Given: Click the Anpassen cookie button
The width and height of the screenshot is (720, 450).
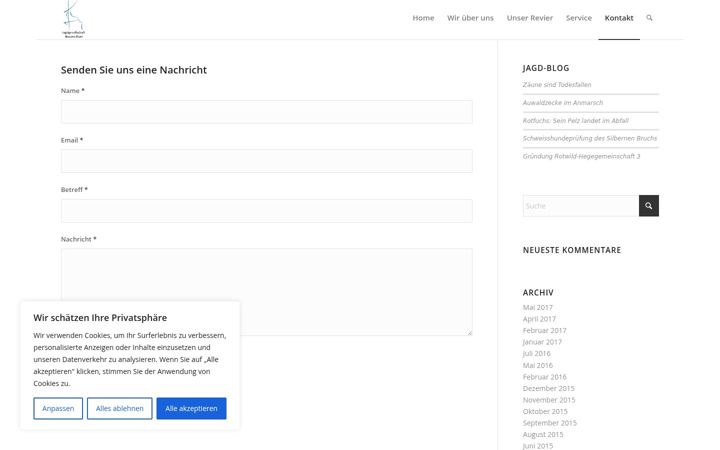Looking at the screenshot, I should [x=58, y=408].
